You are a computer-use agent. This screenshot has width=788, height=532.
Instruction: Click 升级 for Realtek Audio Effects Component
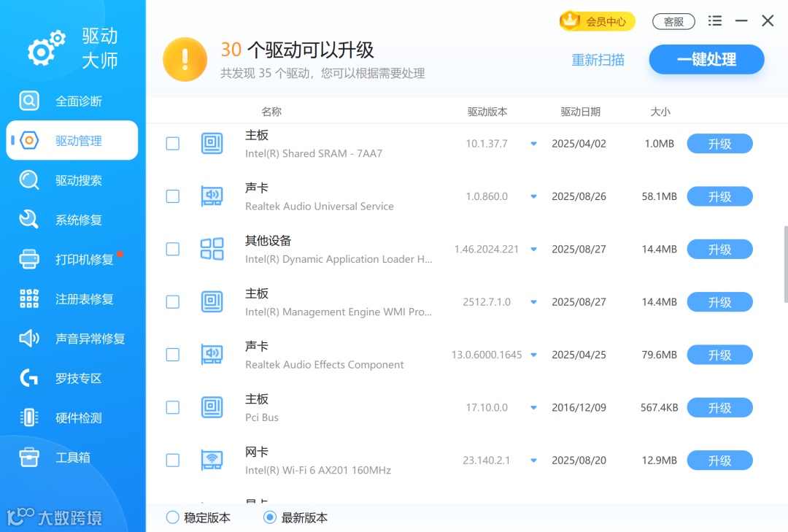(719, 355)
